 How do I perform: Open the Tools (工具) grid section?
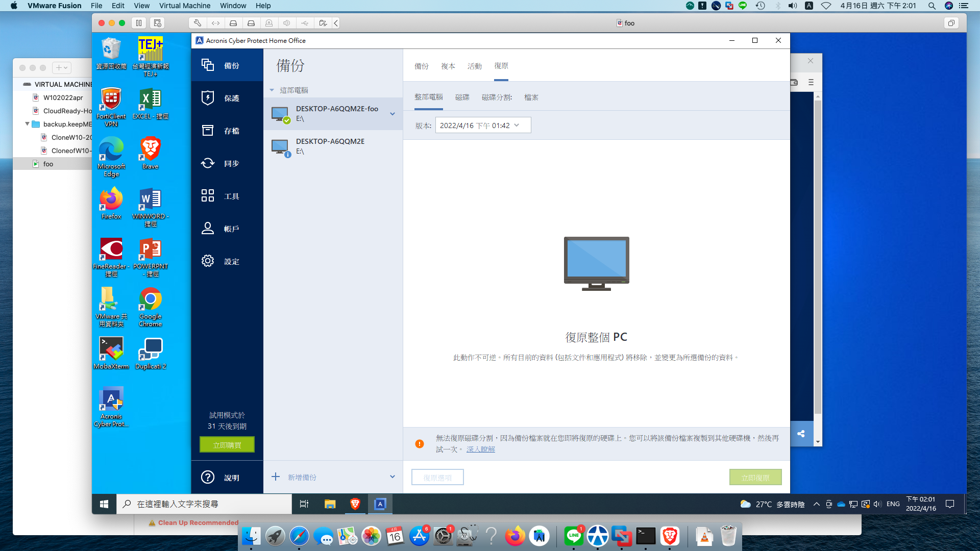[227, 196]
